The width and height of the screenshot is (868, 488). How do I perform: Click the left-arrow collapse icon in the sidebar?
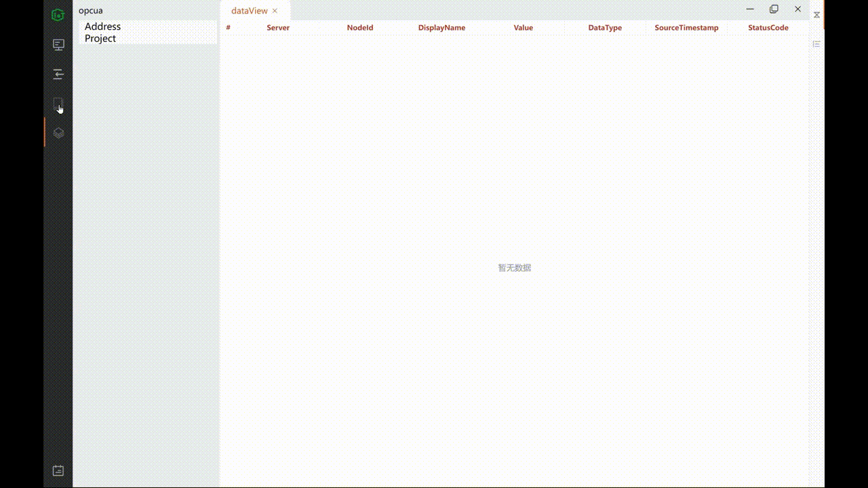pos(58,74)
